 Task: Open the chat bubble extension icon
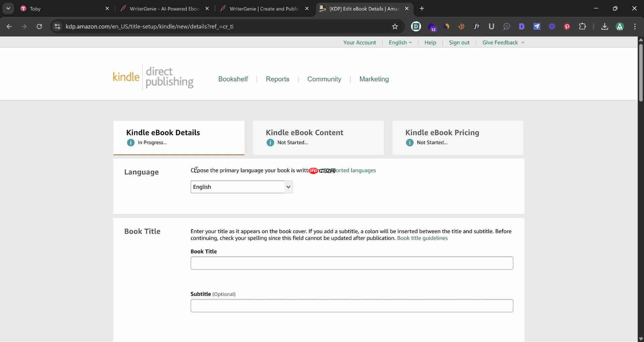506,26
